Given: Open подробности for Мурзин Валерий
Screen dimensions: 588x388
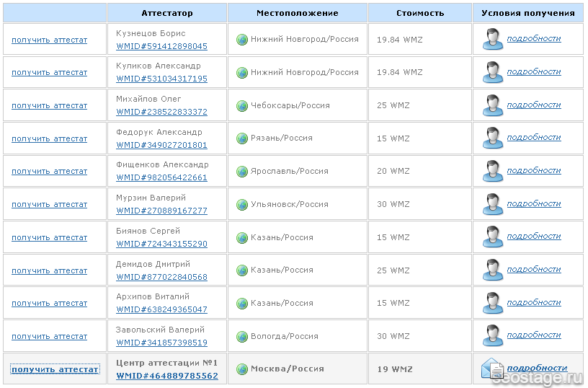Looking at the screenshot, I should [534, 203].
